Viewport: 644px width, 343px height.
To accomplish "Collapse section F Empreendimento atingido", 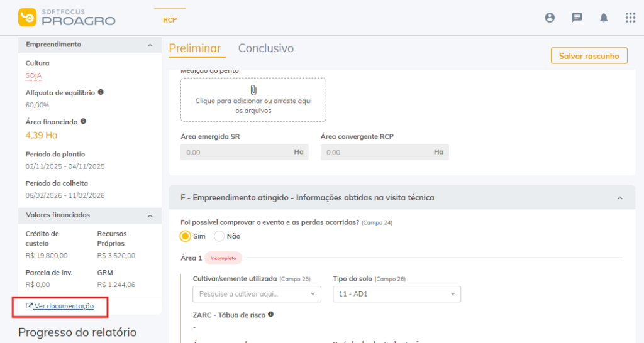I will tap(619, 198).
